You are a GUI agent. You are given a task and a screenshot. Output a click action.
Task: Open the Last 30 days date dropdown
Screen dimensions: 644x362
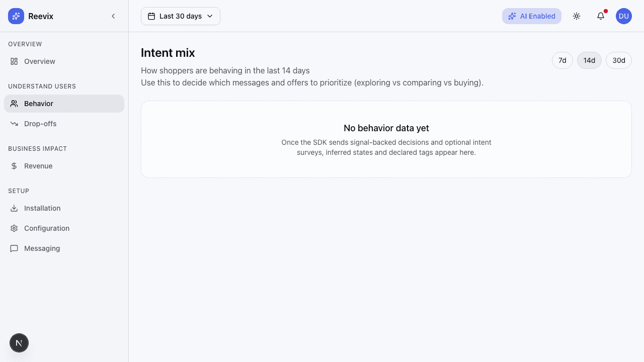(181, 16)
